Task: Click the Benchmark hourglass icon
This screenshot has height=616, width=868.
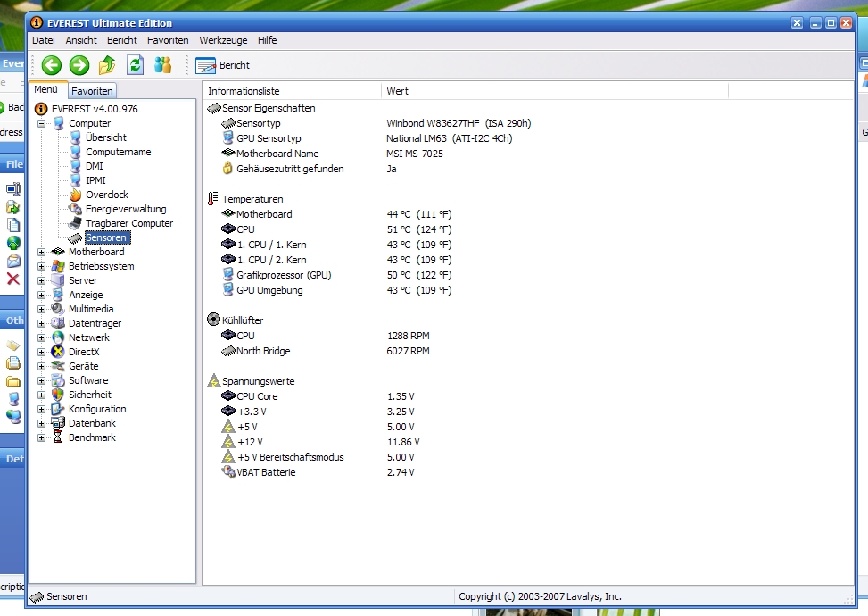Action: click(58, 437)
